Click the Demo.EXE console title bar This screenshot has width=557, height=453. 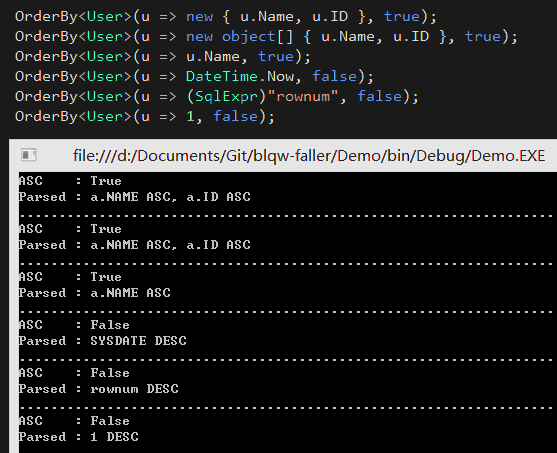283,155
